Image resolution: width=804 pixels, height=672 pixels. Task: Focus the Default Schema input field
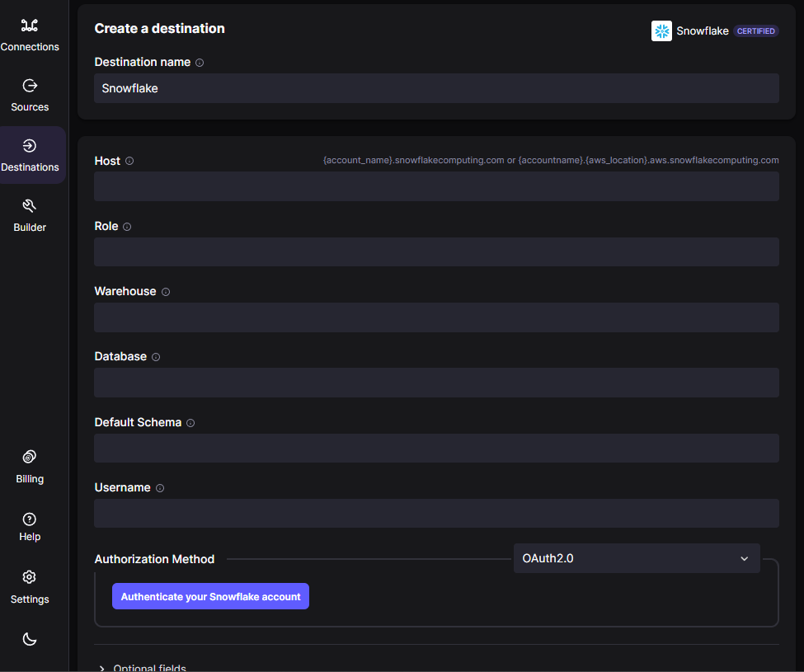click(x=436, y=448)
